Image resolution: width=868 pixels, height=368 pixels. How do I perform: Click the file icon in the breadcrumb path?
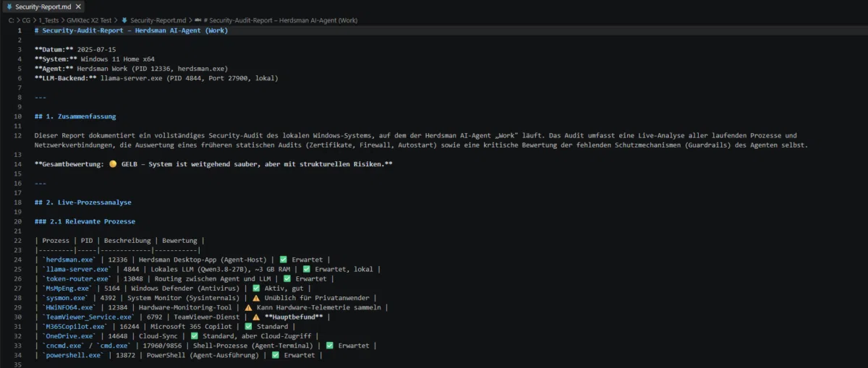click(x=124, y=20)
